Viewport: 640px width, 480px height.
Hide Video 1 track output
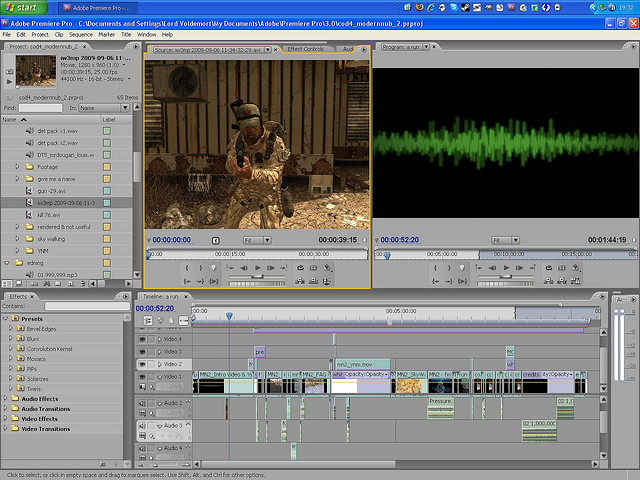[142, 377]
